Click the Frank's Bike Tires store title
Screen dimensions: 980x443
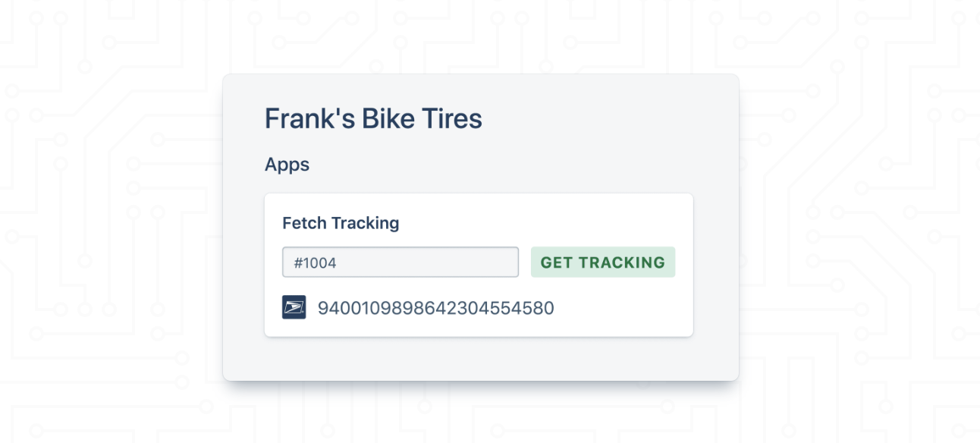(373, 119)
